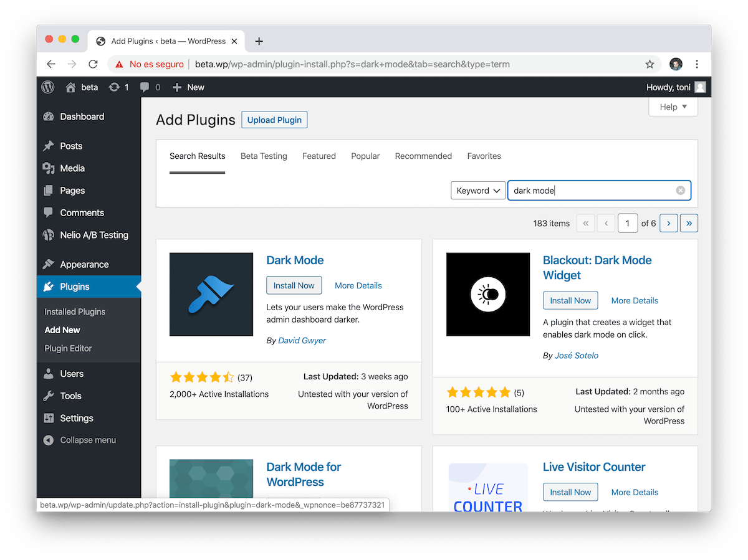Open Settings via the wrench-style sidebar icon
Viewport: 748px width, 560px height.
(x=49, y=417)
